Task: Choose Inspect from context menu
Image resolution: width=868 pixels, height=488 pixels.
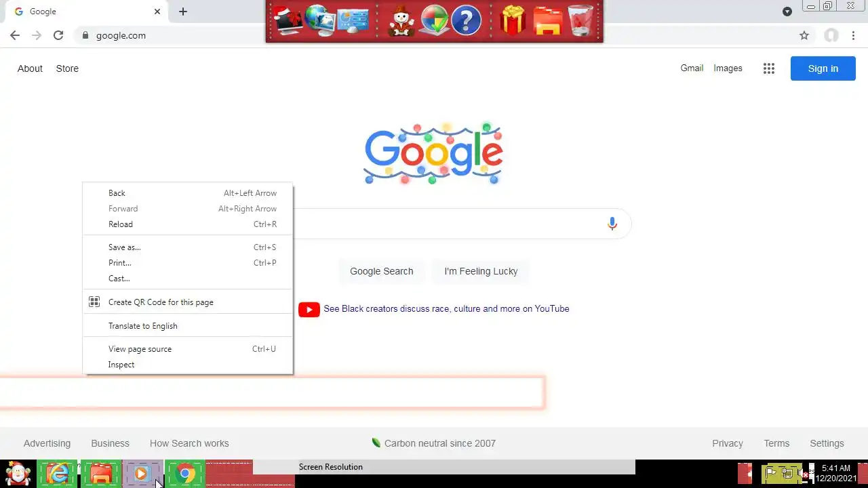Action: click(x=188, y=365)
